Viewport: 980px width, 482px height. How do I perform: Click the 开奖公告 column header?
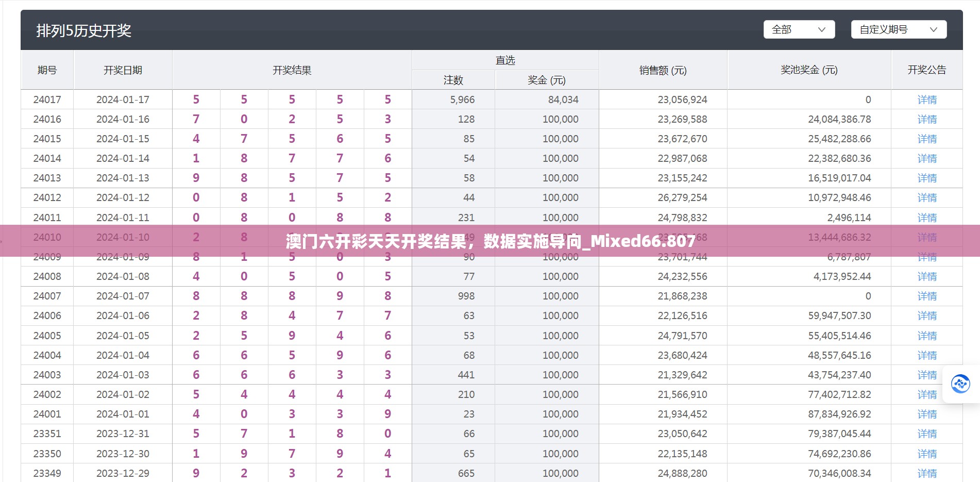coord(926,70)
